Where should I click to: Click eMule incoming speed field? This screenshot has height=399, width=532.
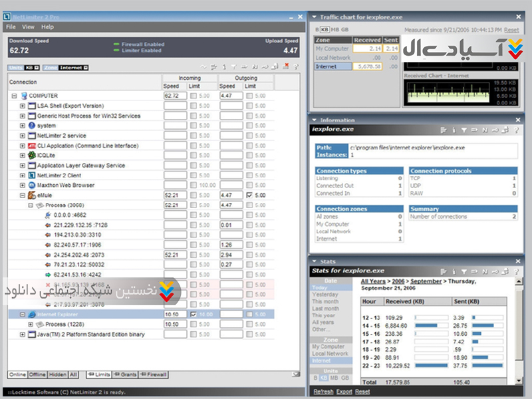click(175, 196)
